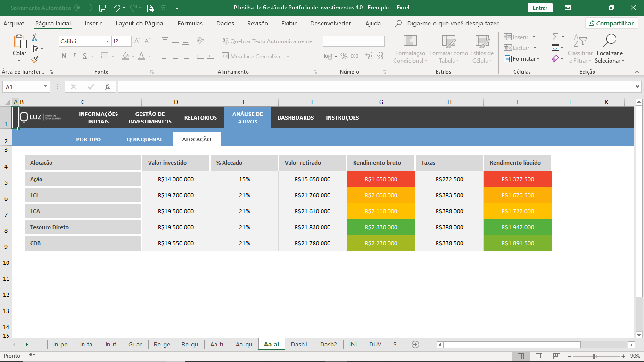Click the zoom slider in status bar

tap(594, 356)
